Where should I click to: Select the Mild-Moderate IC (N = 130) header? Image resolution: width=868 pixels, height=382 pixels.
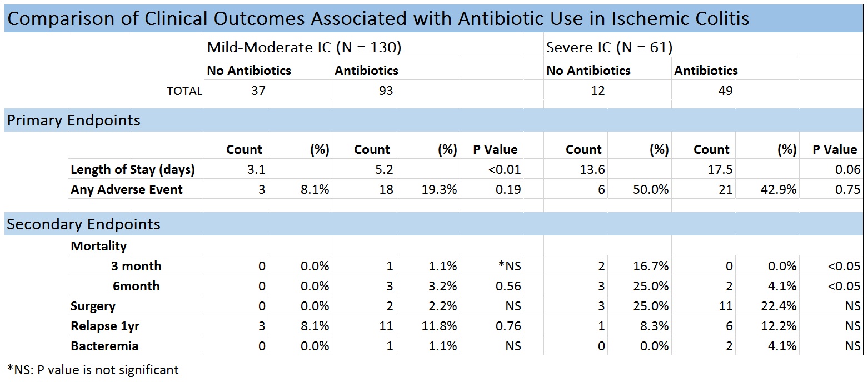[x=304, y=47]
